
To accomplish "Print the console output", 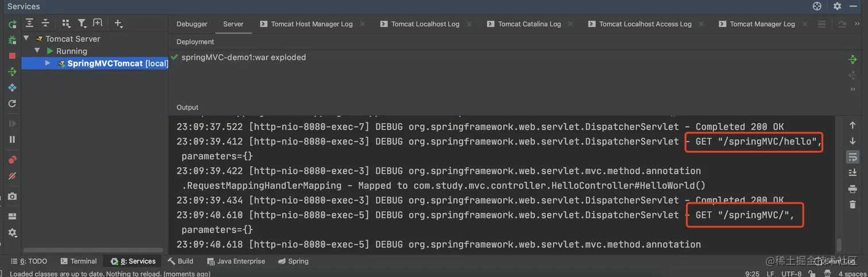I will tap(852, 189).
